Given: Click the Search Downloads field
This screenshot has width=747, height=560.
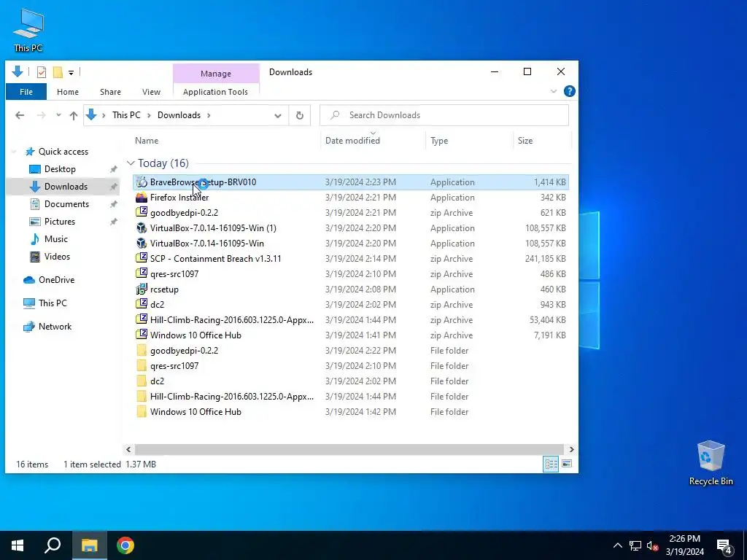Looking at the screenshot, I should (444, 115).
